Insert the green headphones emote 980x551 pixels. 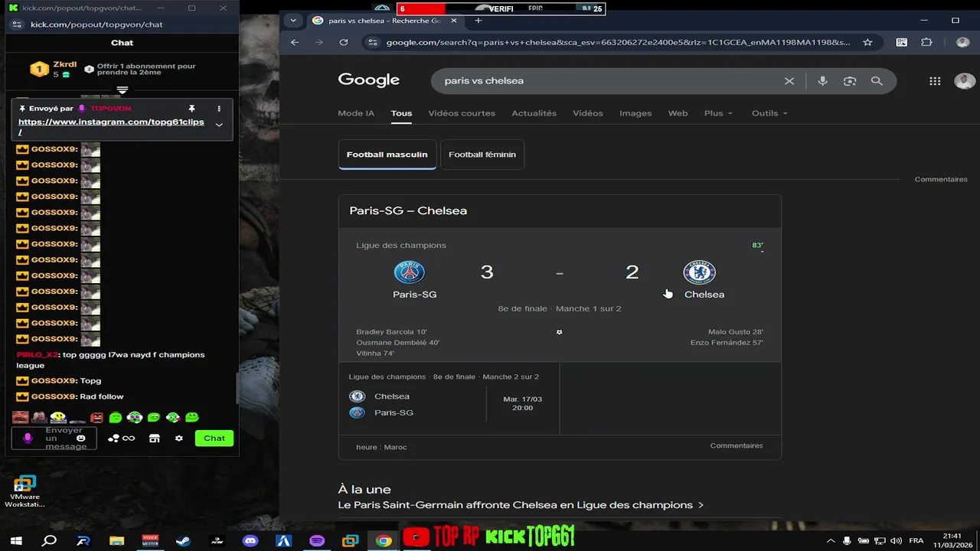tap(135, 417)
